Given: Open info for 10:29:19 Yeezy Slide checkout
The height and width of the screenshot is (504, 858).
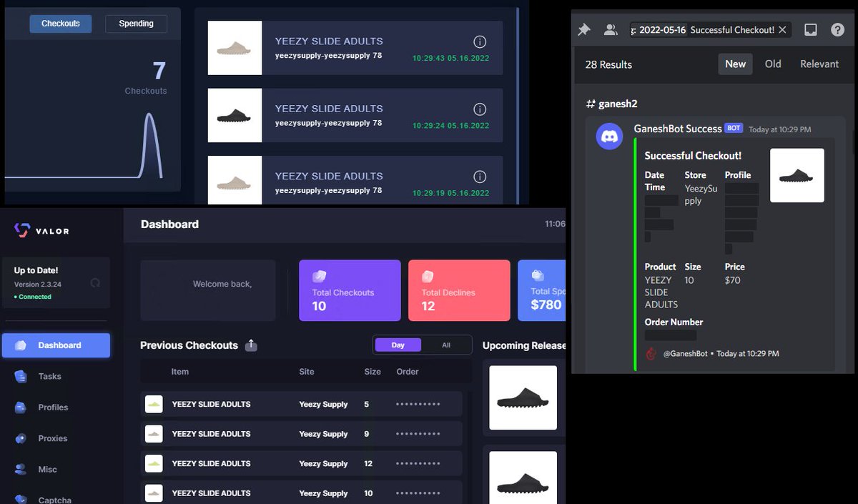Looking at the screenshot, I should click(x=480, y=176).
